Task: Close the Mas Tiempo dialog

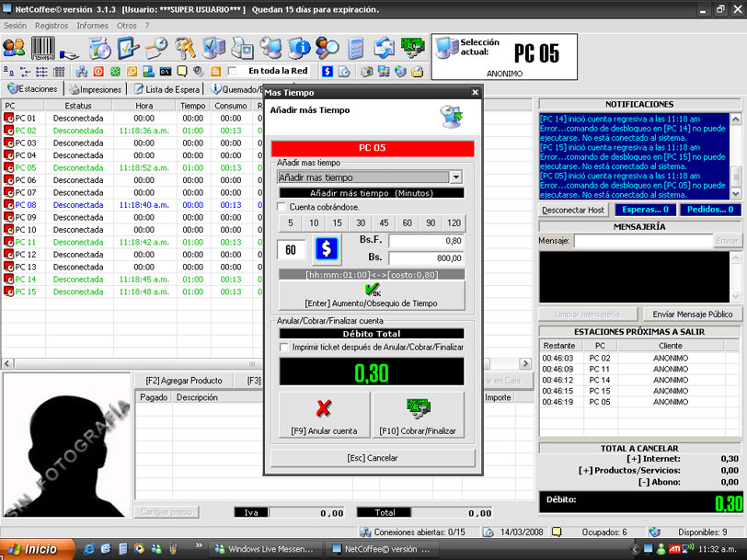Action: point(475,92)
